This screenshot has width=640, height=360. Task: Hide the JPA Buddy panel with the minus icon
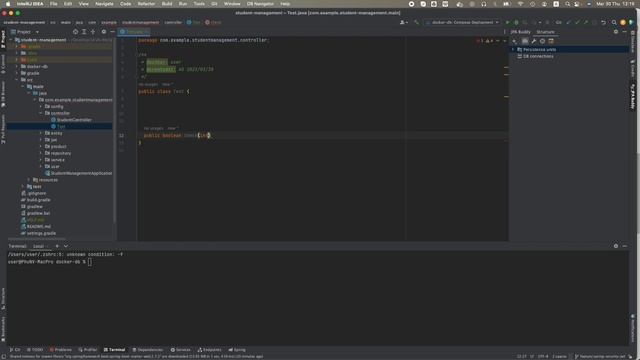coord(624,32)
